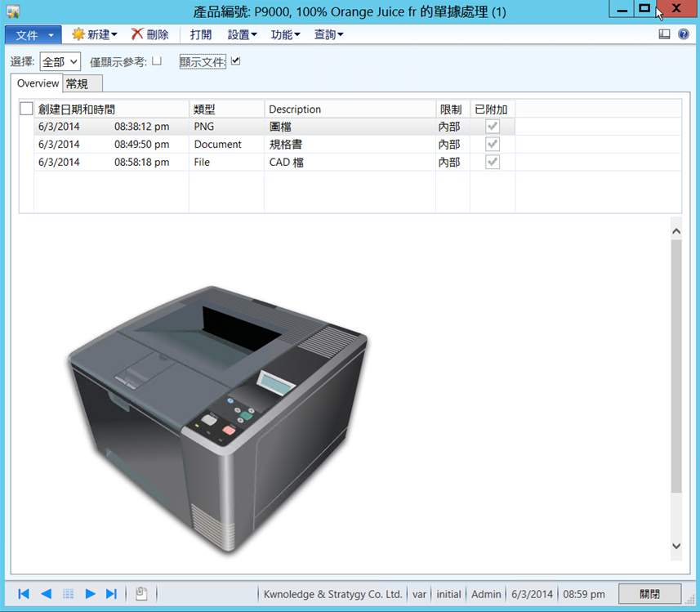The image size is (700, 612).
Task: Select the CAD 檔 description cell
Action: [350, 162]
